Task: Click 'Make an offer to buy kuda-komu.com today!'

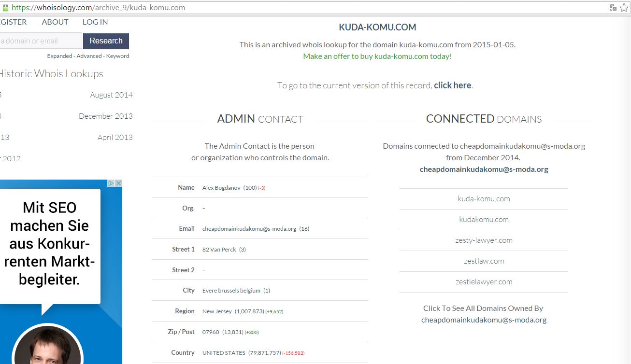Action: pyautogui.click(x=377, y=56)
